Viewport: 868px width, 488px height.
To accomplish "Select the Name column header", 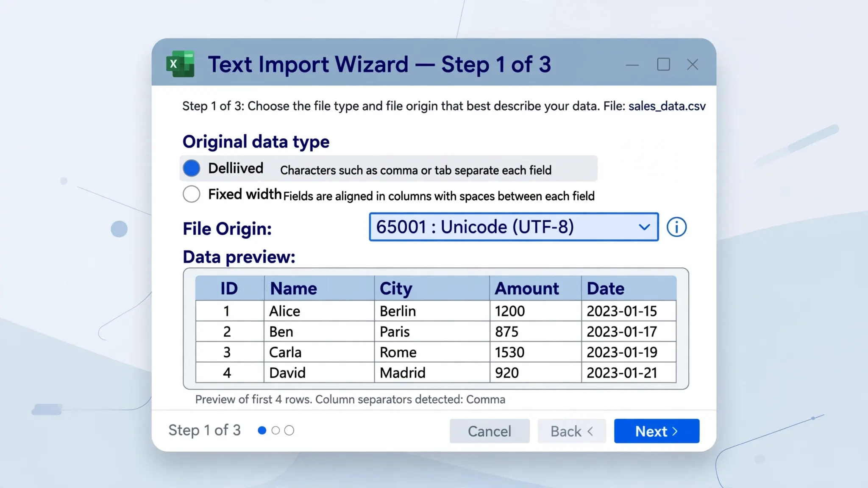I will (319, 288).
